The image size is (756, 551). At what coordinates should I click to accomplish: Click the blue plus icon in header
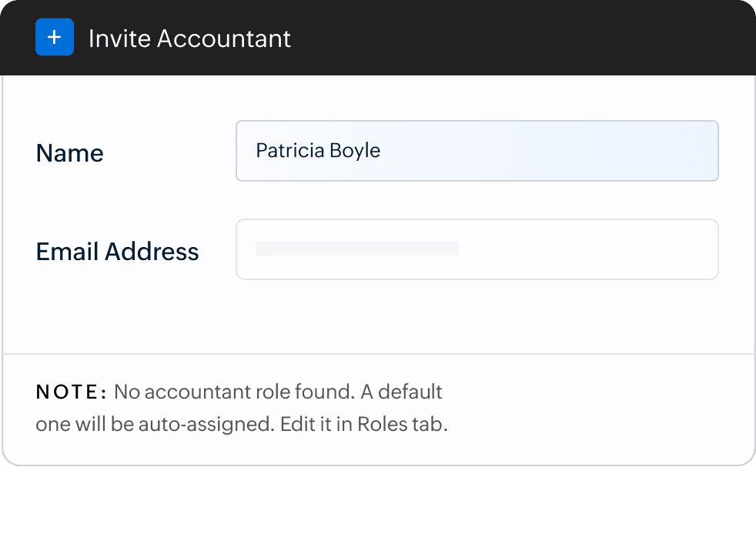pyautogui.click(x=55, y=38)
